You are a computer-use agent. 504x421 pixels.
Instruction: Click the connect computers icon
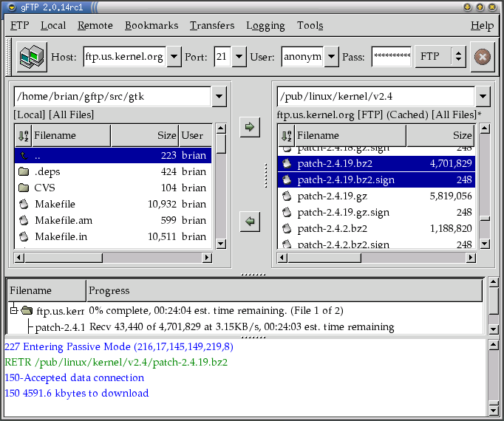(x=32, y=56)
